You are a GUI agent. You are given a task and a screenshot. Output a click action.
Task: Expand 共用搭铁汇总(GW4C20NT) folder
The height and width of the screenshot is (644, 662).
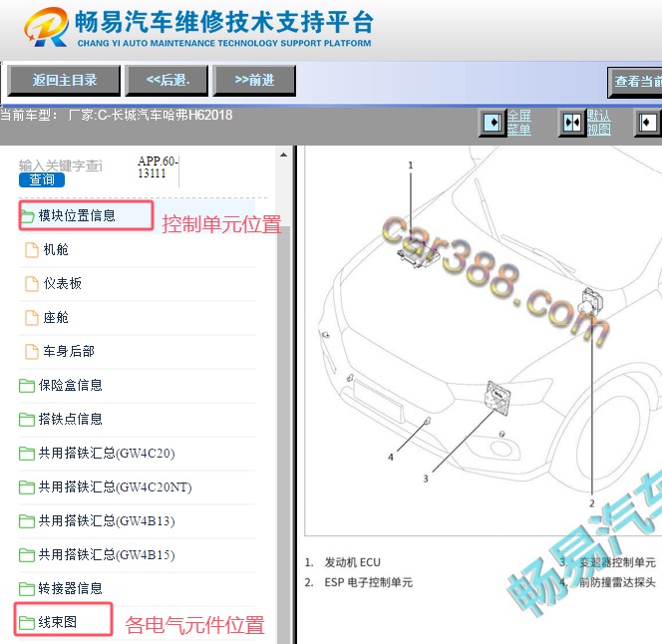pos(115,486)
